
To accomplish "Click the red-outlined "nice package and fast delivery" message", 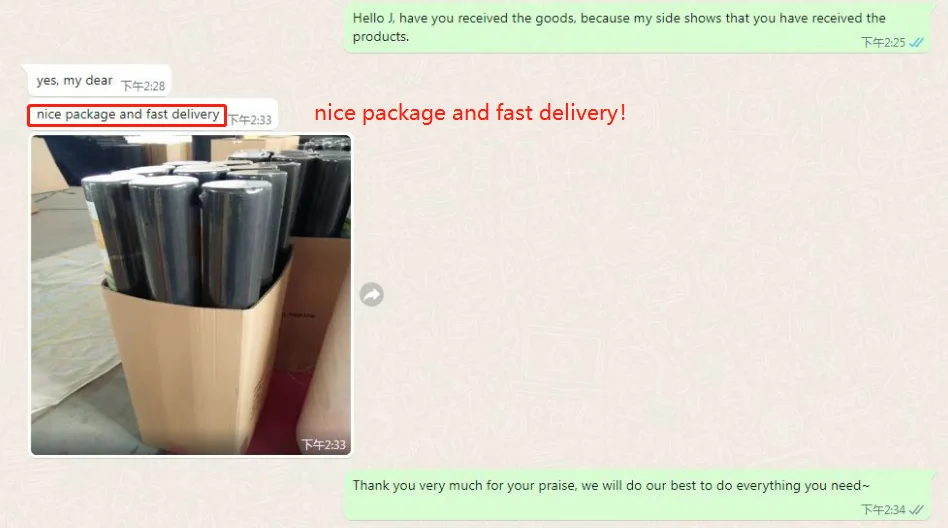I will pos(127,115).
